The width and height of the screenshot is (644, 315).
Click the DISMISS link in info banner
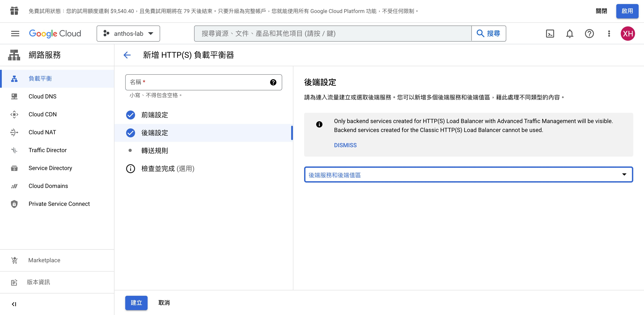(x=345, y=145)
